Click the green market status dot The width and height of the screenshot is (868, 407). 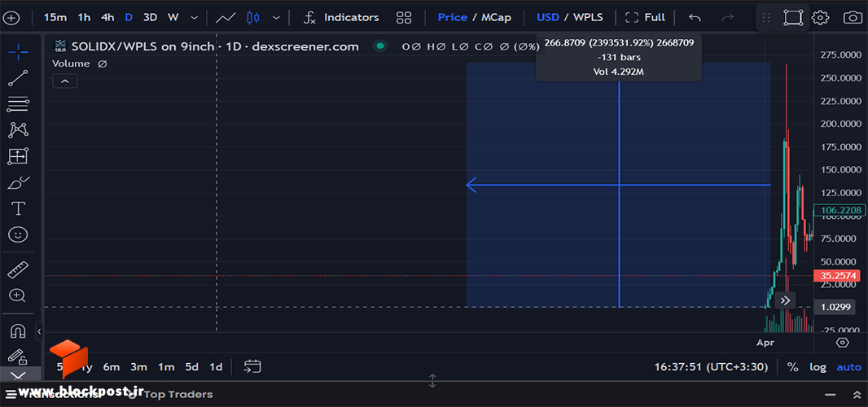(379, 46)
